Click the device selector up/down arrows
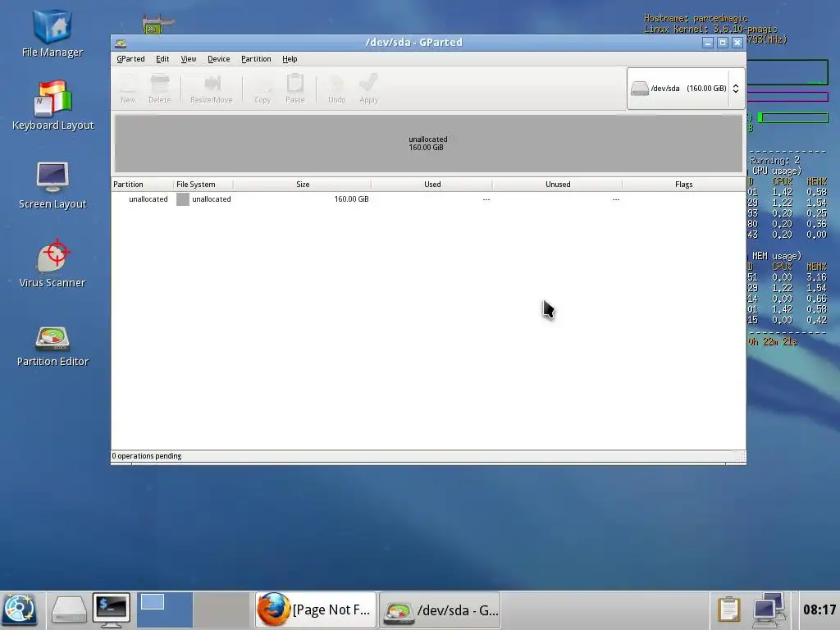Image resolution: width=840 pixels, height=630 pixels. [x=736, y=89]
